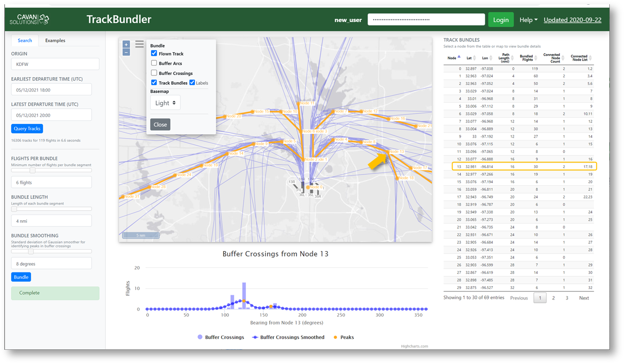Uncheck the Flown Track checkbox
624x364 pixels.
tap(154, 54)
